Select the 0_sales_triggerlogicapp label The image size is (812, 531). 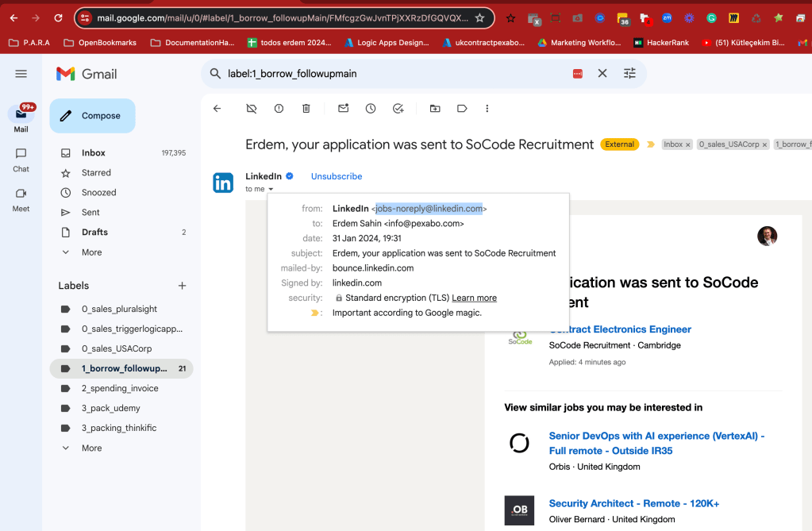tap(121, 329)
